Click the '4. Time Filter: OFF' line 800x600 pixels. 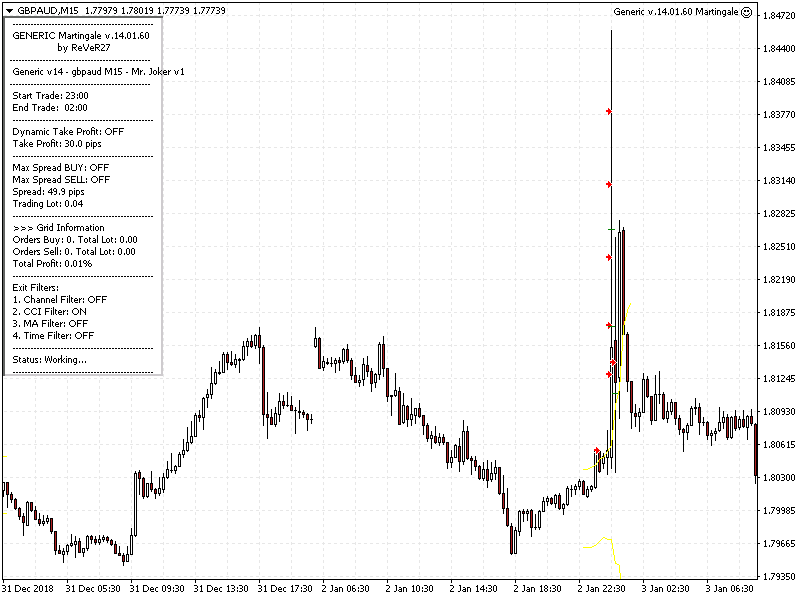[x=54, y=336]
